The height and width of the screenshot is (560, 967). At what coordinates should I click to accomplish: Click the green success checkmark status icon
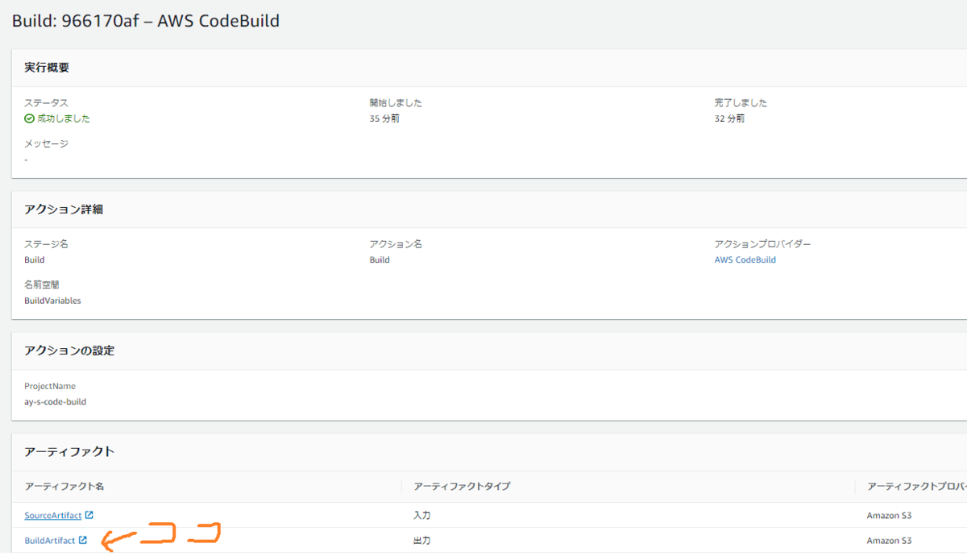pyautogui.click(x=29, y=118)
